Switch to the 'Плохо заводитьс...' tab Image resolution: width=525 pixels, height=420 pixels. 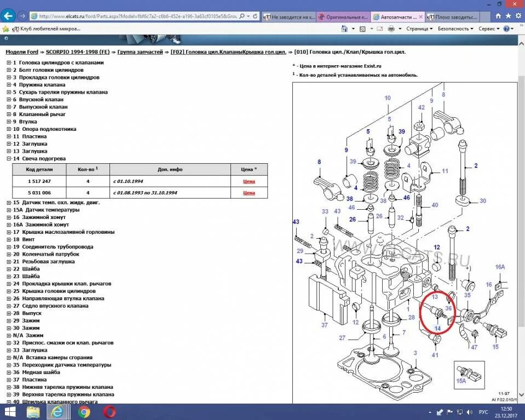tap(453, 17)
